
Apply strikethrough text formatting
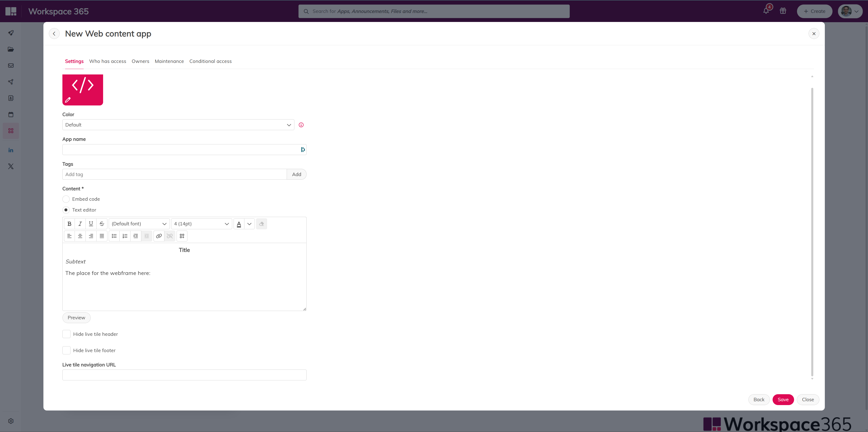[102, 224]
